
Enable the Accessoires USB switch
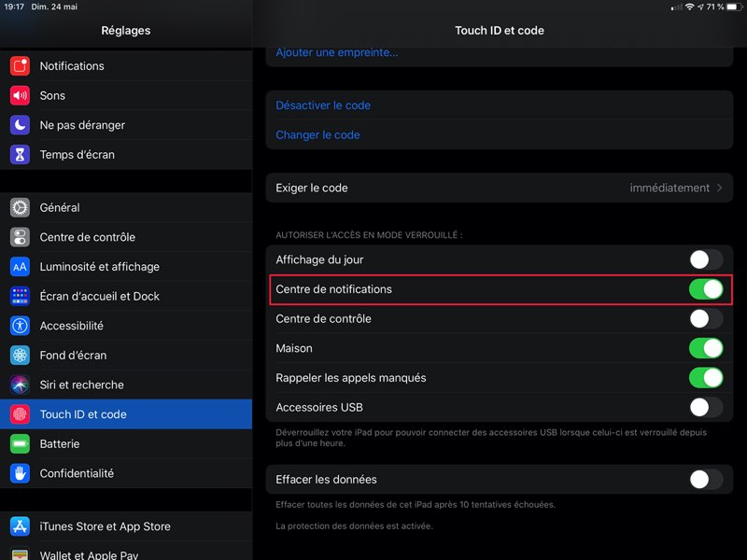pos(706,407)
